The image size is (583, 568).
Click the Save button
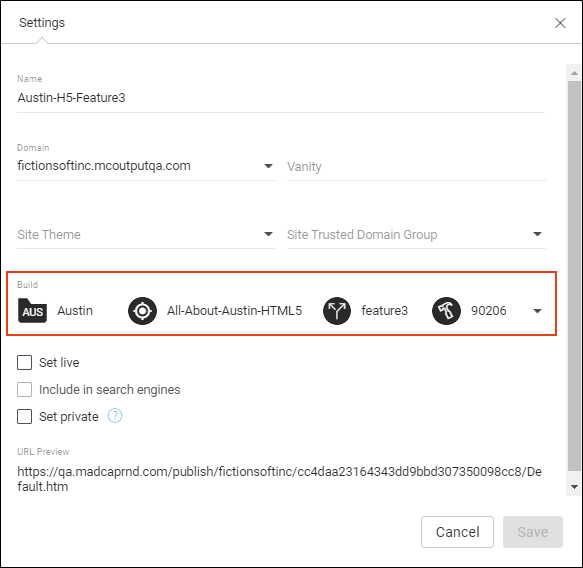[533, 532]
